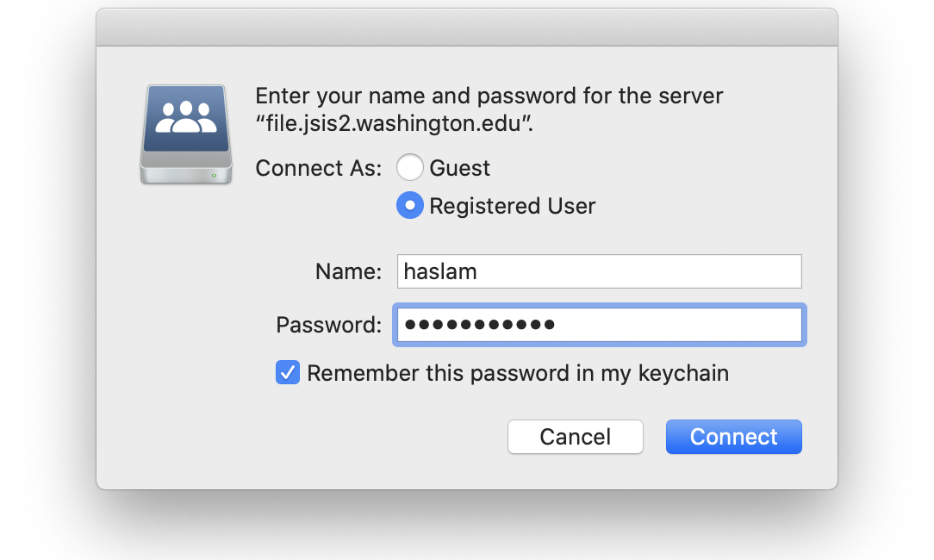Select the Guest radio button
The width and height of the screenshot is (934, 560).
coord(410,167)
